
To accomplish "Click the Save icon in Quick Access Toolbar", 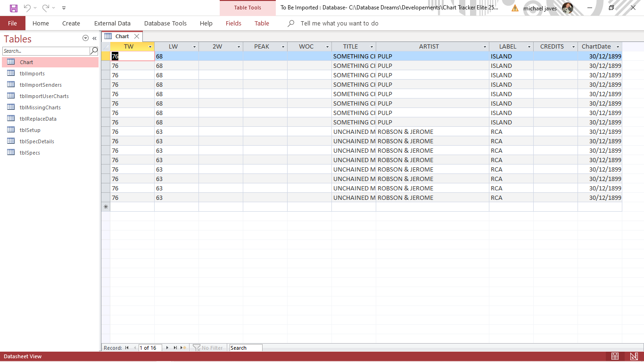I will coord(14,8).
